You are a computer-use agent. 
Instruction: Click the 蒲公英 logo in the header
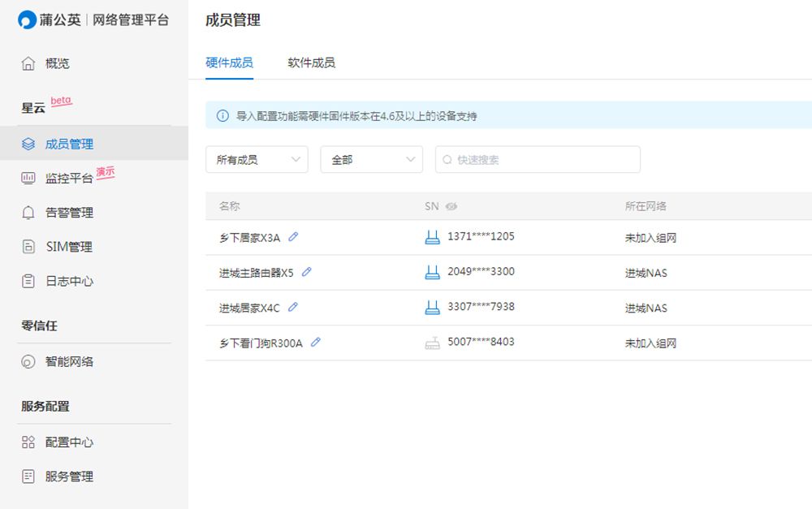pyautogui.click(x=50, y=20)
